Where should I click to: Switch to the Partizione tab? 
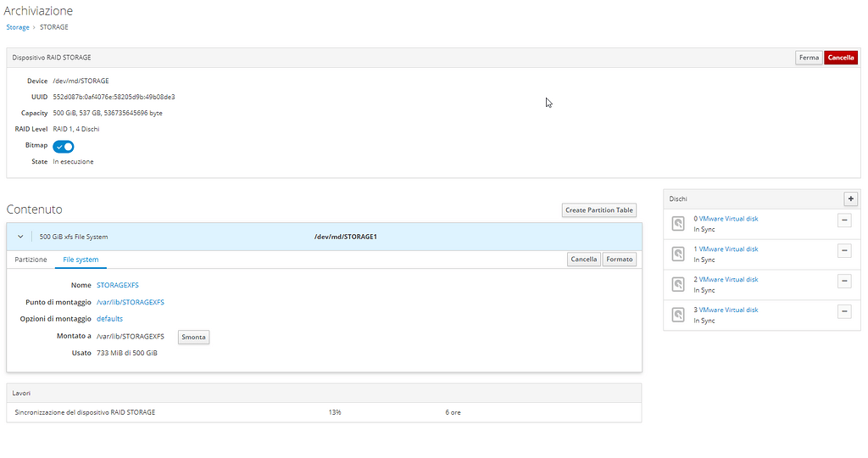click(31, 260)
